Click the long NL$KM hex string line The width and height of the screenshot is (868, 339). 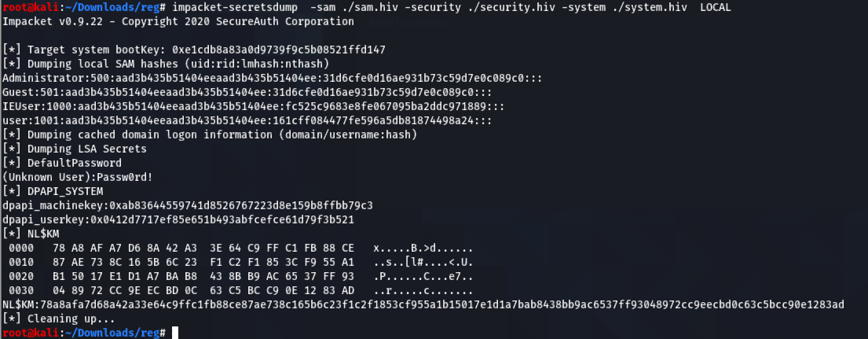423,304
